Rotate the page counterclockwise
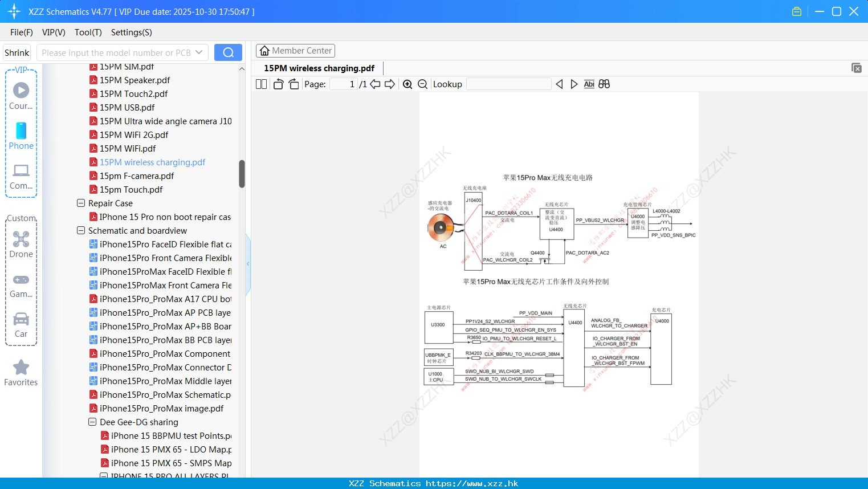 [278, 84]
